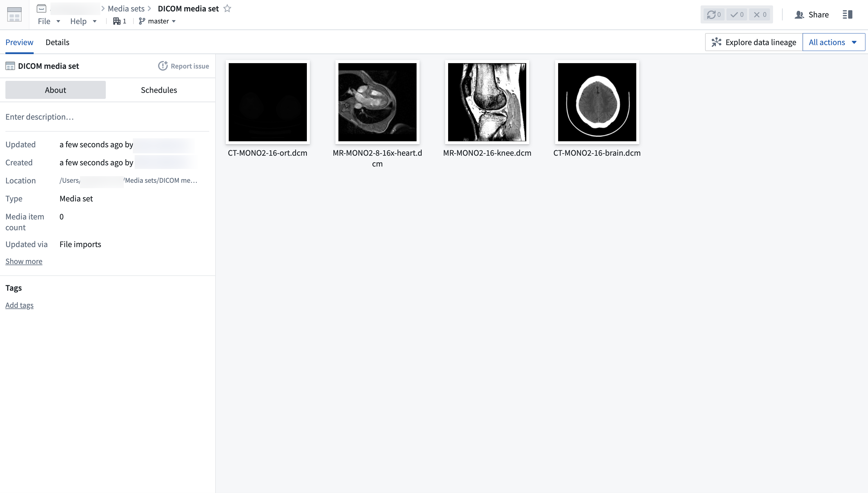The image size is (868, 493).
Task: Switch to the Details tab
Action: coord(57,42)
